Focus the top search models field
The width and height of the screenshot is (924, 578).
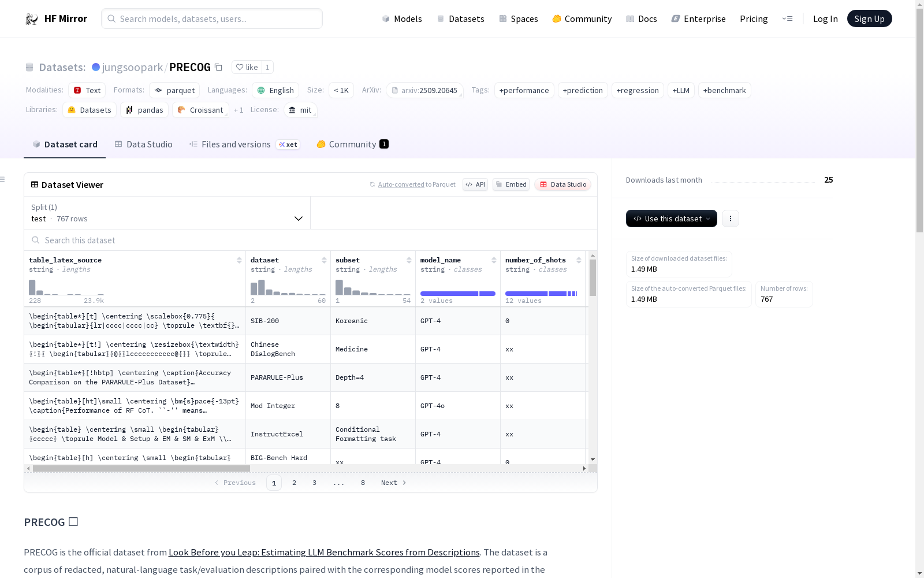pos(212,18)
